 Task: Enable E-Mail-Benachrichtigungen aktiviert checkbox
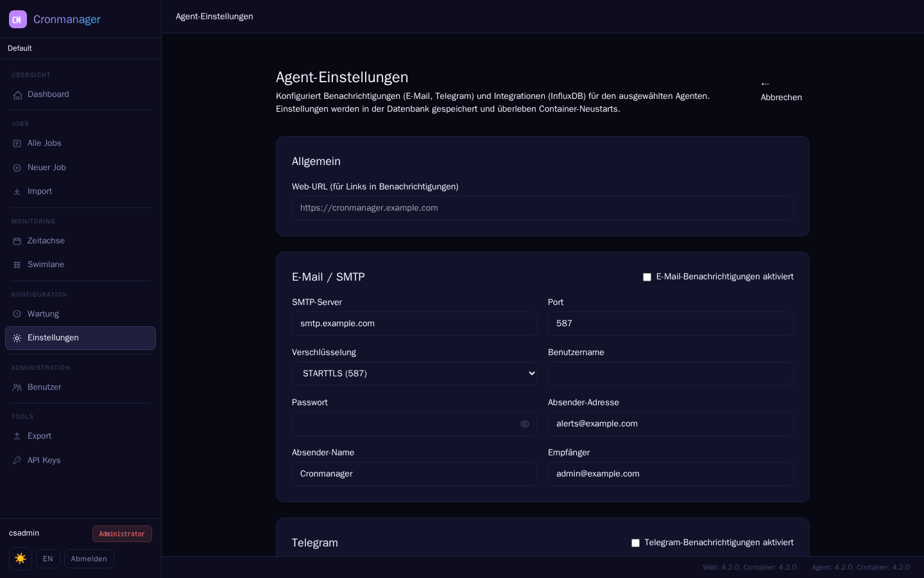pos(647,277)
